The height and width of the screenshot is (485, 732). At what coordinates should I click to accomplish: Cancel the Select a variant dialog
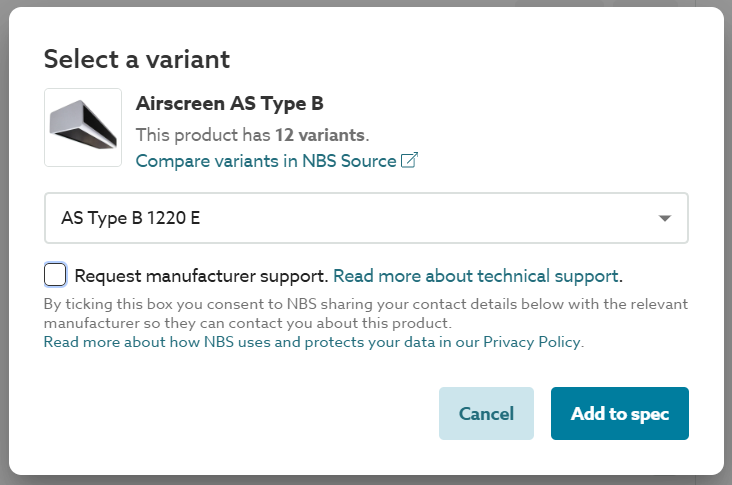point(486,413)
